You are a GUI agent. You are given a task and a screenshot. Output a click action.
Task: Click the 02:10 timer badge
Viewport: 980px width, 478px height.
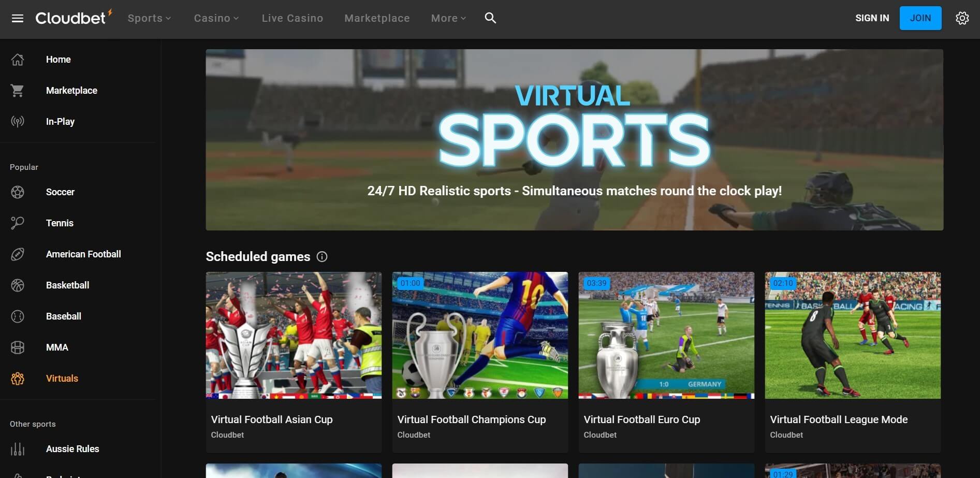(783, 283)
